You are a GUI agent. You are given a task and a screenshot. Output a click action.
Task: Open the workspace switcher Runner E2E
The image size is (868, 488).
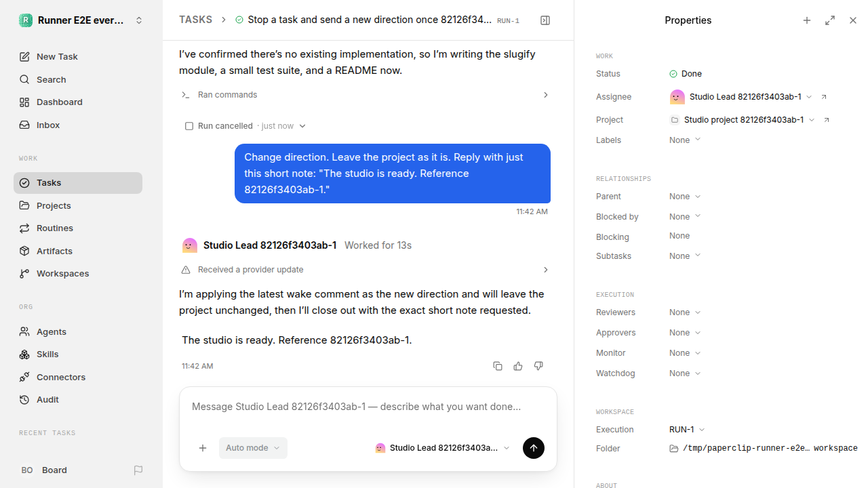[x=81, y=20]
